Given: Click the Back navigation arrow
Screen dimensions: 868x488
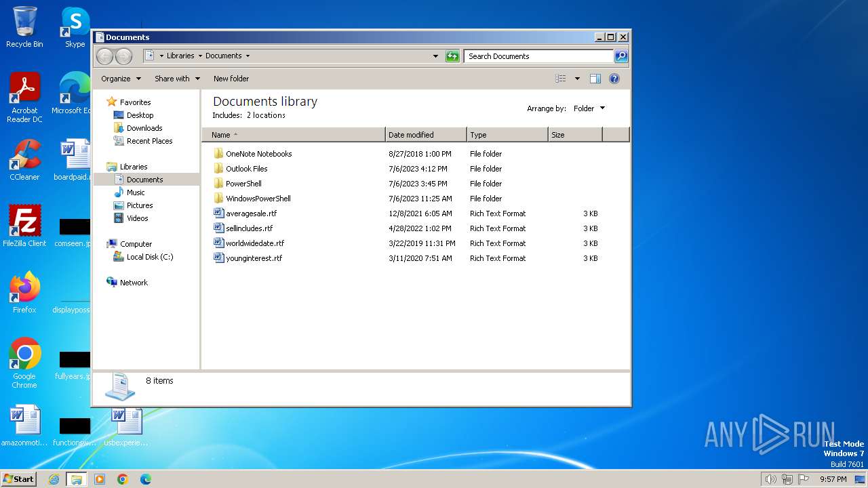Looking at the screenshot, I should tap(104, 56).
